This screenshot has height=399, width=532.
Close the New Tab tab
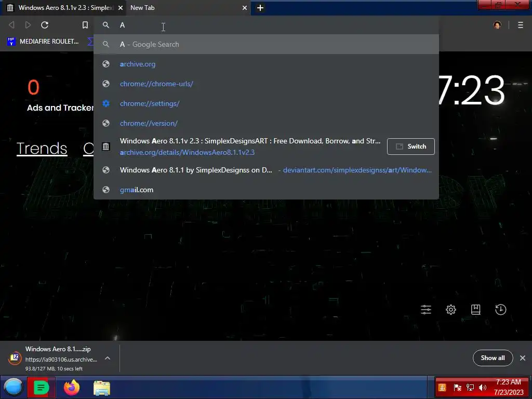pos(244,7)
